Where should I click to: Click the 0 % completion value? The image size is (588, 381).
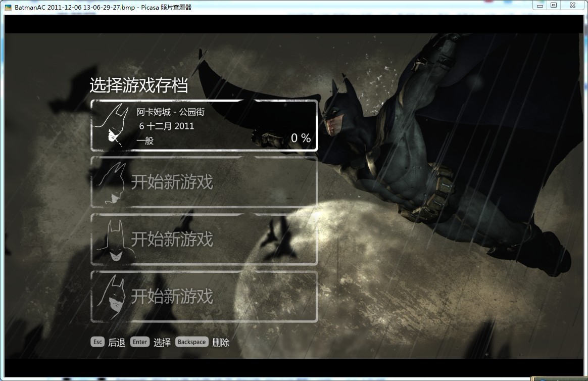pos(301,138)
